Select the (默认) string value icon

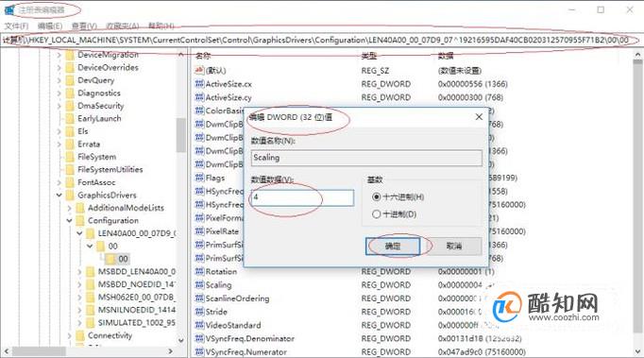point(199,70)
